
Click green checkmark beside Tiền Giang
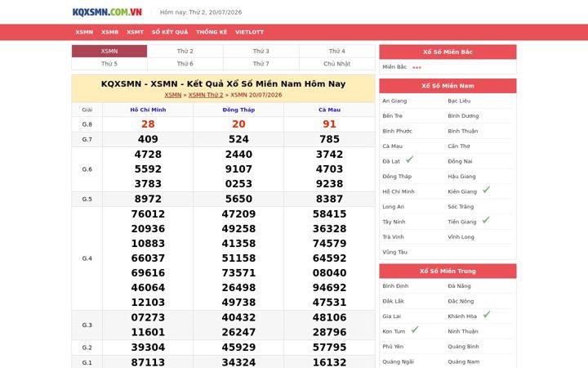pos(486,220)
